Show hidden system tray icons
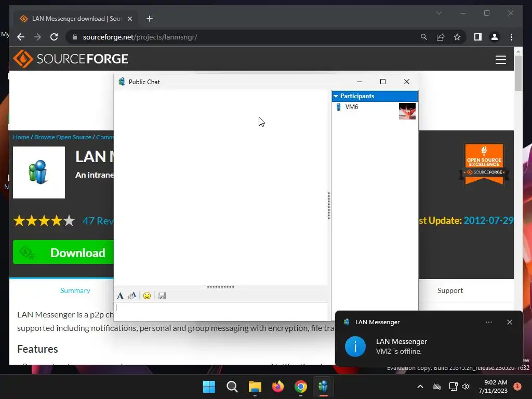This screenshot has height=399, width=532. tap(420, 387)
